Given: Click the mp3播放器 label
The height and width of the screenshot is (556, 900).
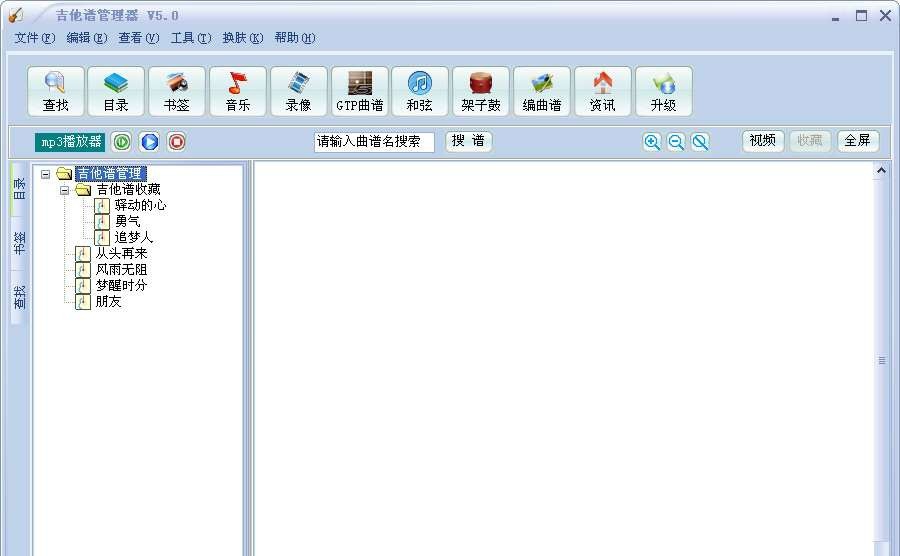Looking at the screenshot, I should click(x=70, y=142).
